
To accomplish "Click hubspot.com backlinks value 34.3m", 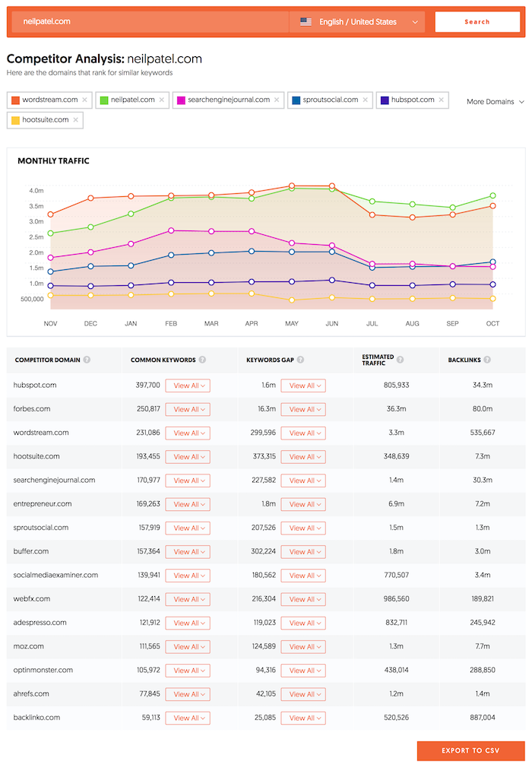I will (x=483, y=385).
